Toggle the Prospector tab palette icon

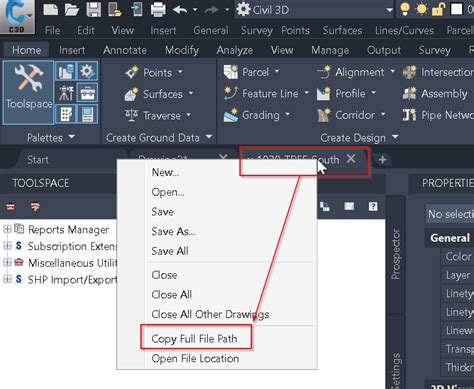point(66,71)
